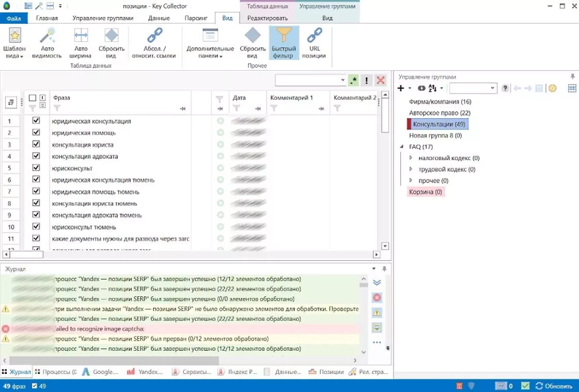Open the Шаблон вида view template menu
Image resolution: width=579 pixels, height=392 pixels.
pos(14,43)
